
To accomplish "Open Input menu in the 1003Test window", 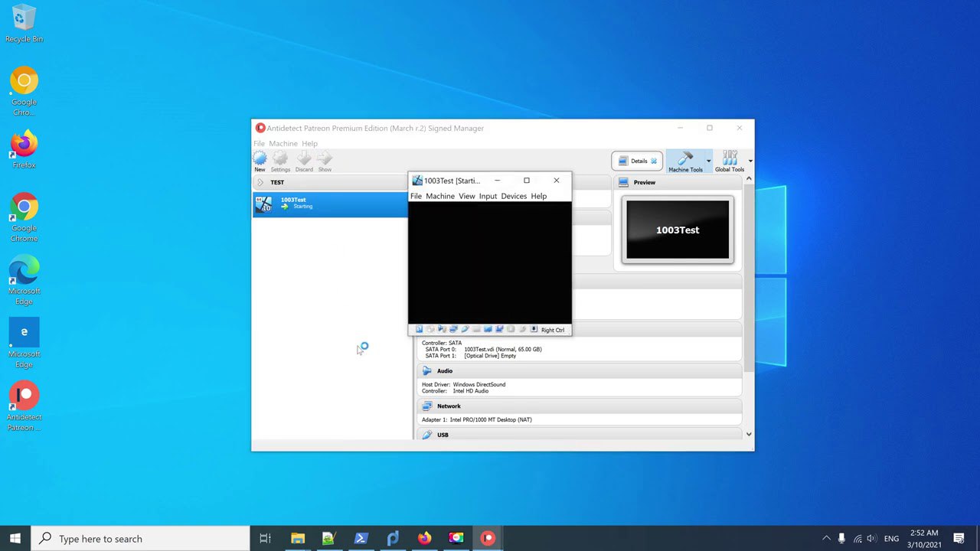I will point(488,196).
